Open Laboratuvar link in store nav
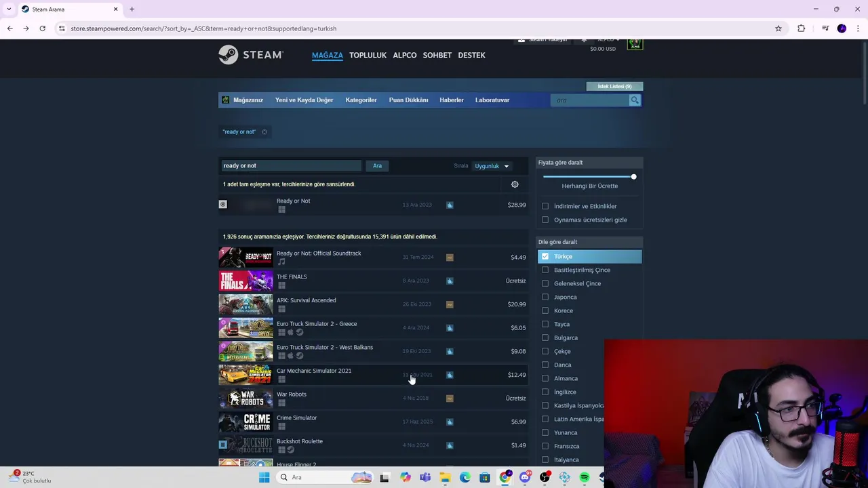The width and height of the screenshot is (868, 488). [x=492, y=100]
